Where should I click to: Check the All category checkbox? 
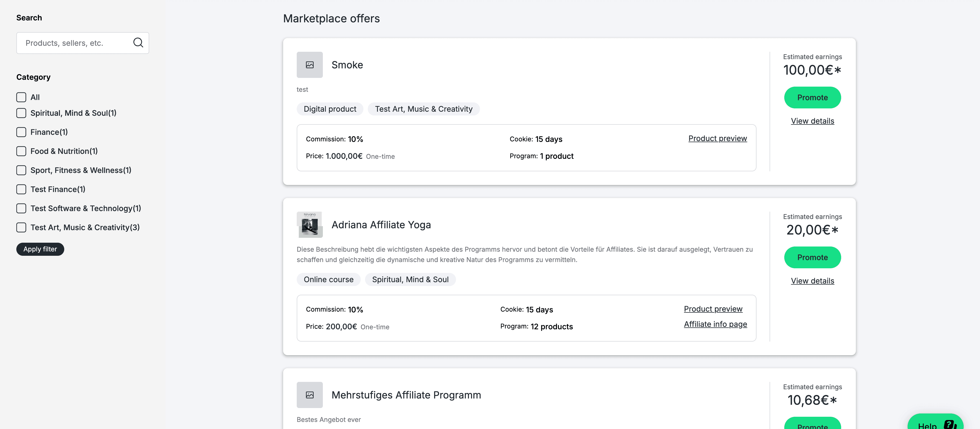coord(21,97)
